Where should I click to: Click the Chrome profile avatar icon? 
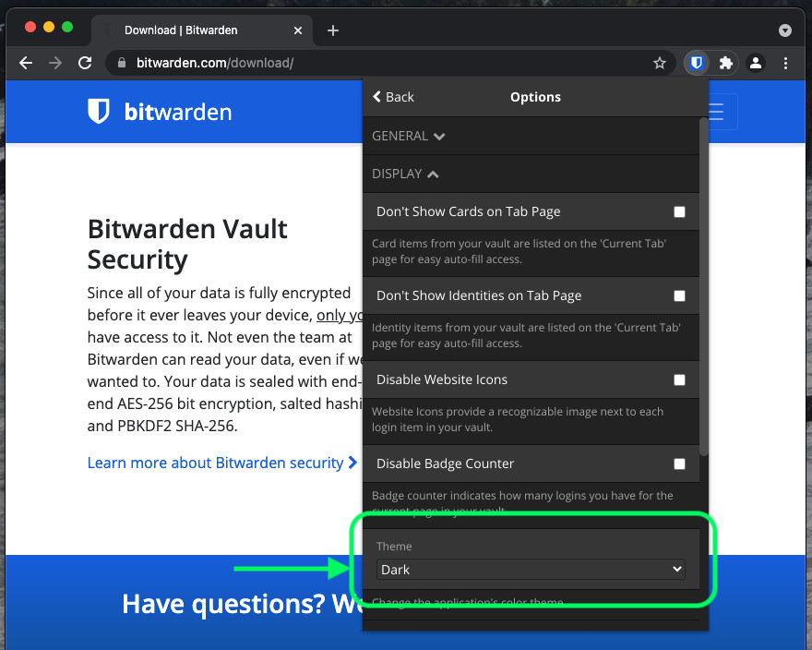point(756,63)
